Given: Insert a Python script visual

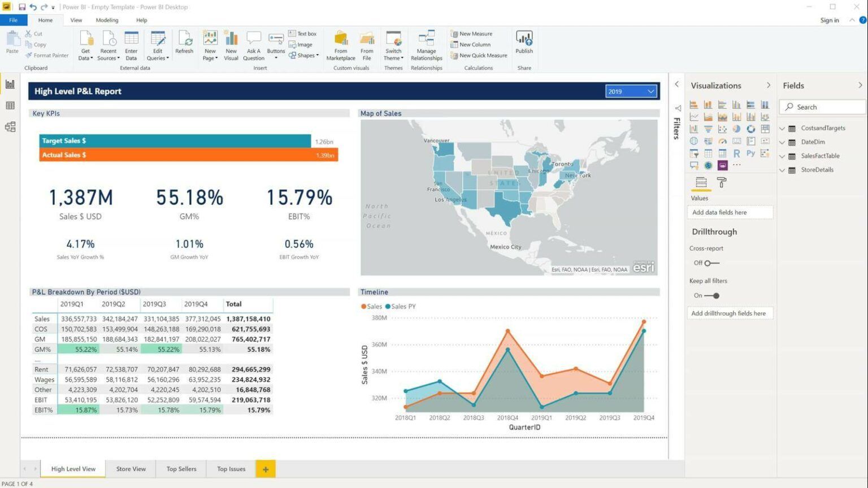Looking at the screenshot, I should coord(750,154).
